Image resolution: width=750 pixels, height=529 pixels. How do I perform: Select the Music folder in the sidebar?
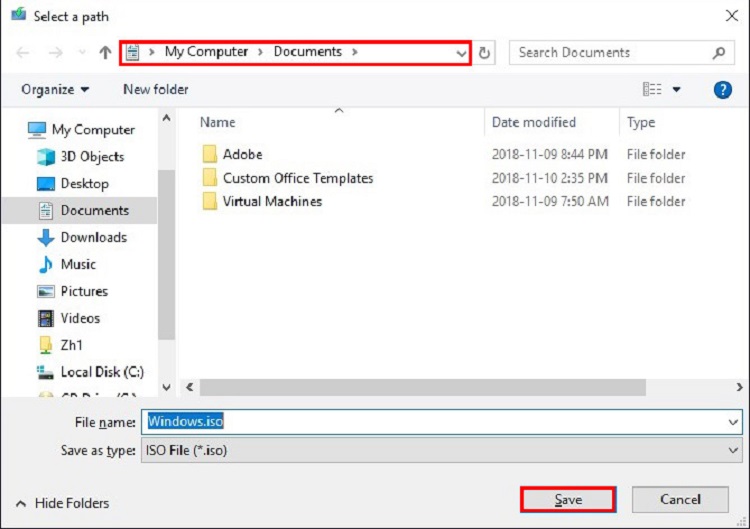(78, 264)
